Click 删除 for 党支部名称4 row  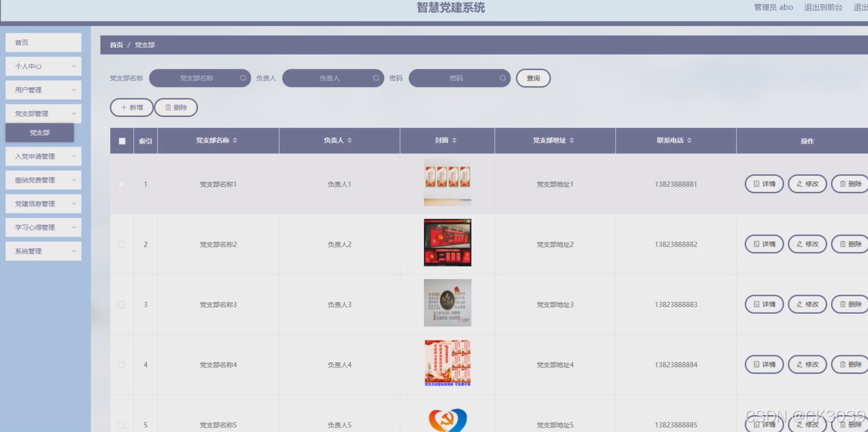pos(850,364)
